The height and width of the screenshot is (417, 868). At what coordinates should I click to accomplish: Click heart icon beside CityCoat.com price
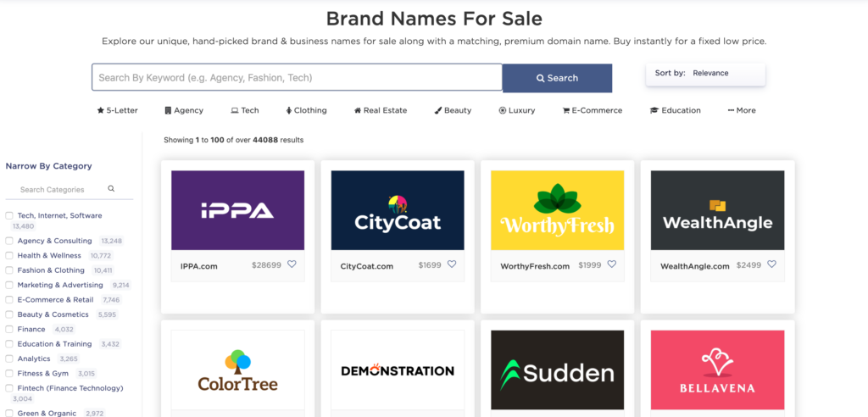452,264
